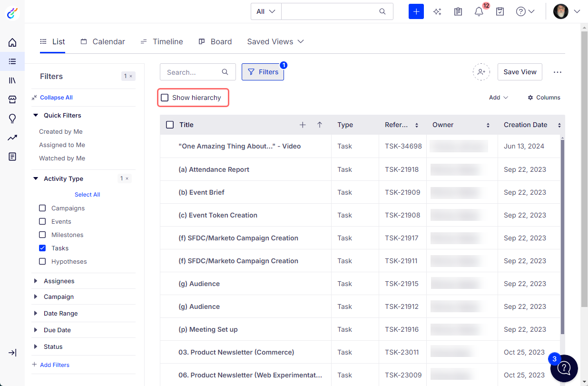This screenshot has width=588, height=386.
Task: Check the Campaigns activity type
Action: [42, 208]
